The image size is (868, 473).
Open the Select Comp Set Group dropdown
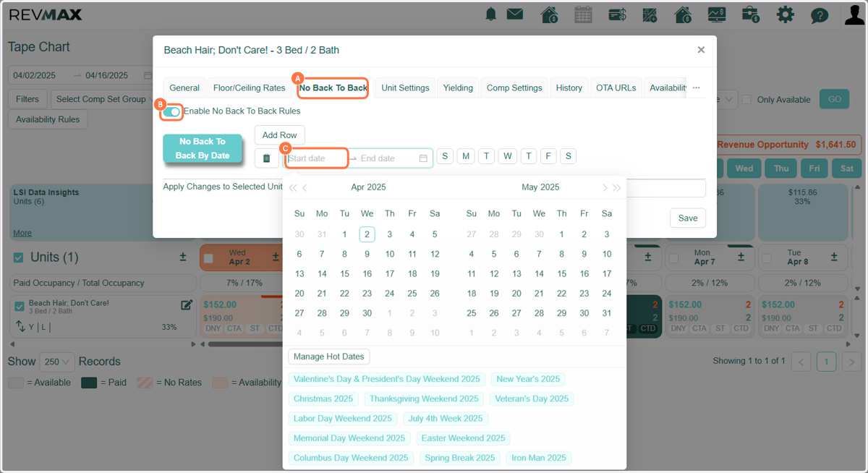click(106, 99)
